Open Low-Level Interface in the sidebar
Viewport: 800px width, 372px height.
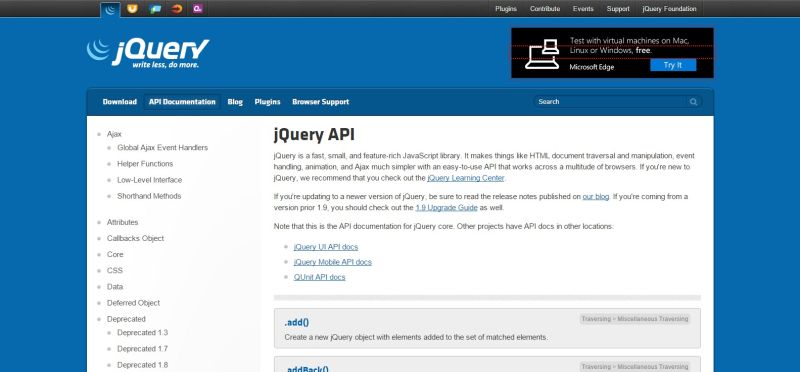click(149, 180)
